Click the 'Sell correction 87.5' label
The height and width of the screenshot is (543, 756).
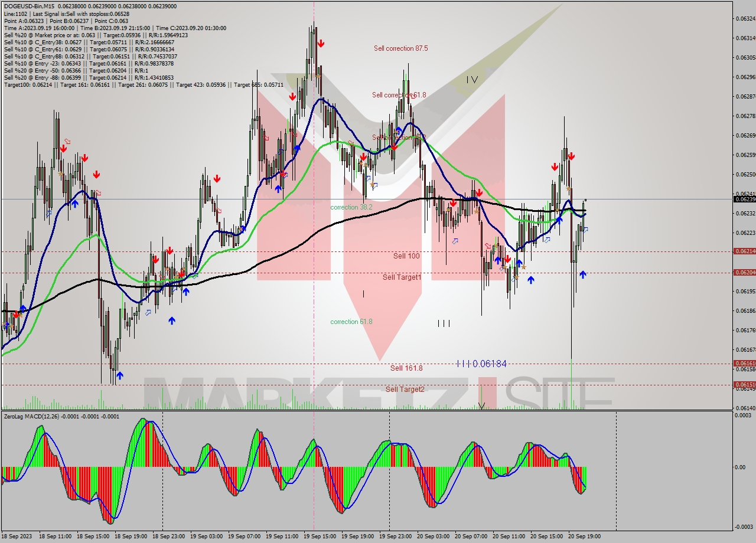pyautogui.click(x=400, y=48)
